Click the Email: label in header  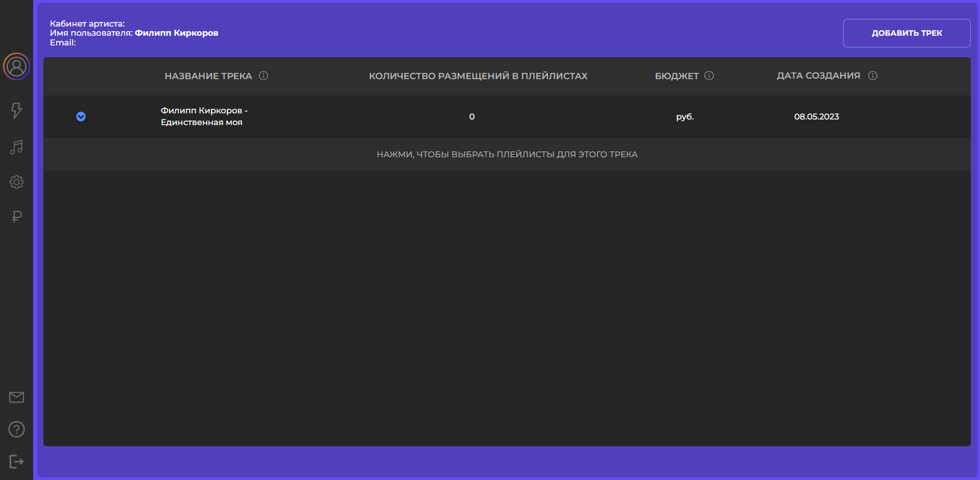point(63,43)
